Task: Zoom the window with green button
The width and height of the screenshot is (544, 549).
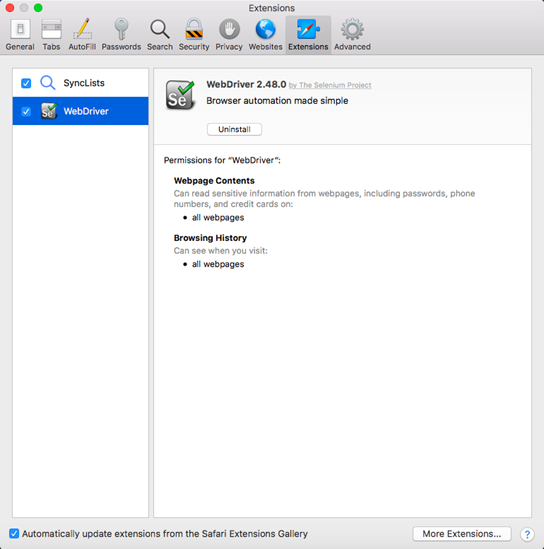Action: pos(38,7)
